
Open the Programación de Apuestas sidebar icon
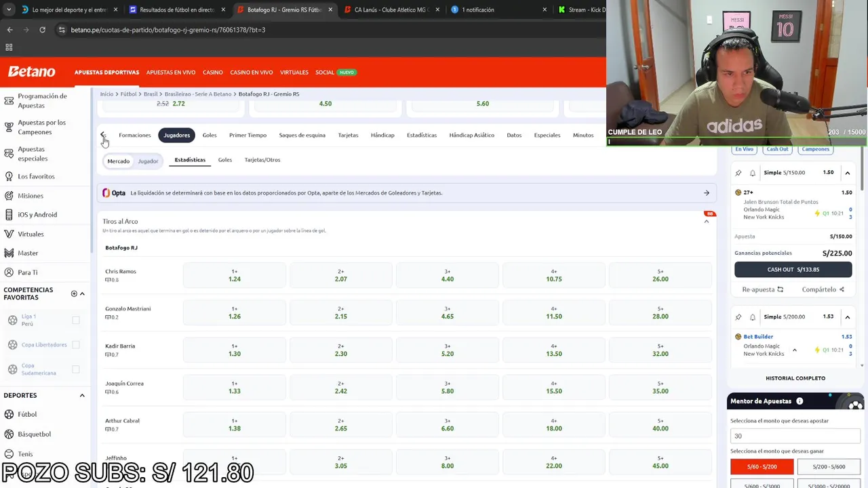click(9, 100)
